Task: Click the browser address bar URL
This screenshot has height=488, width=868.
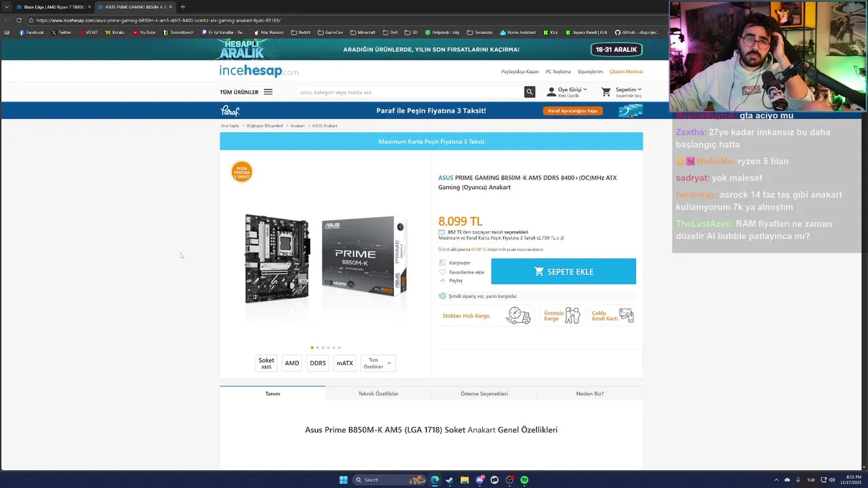Action: (x=159, y=20)
